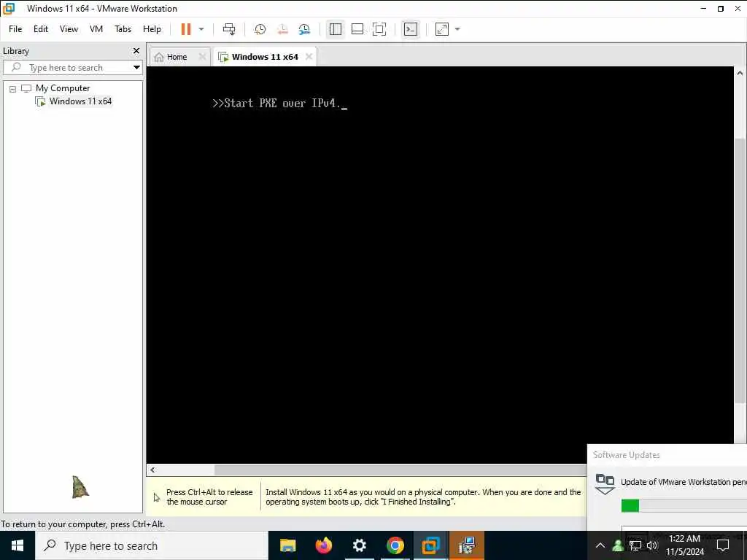Click the VMware update notification icon
Image resolution: width=747 pixels, height=560 pixels.
coord(605,483)
